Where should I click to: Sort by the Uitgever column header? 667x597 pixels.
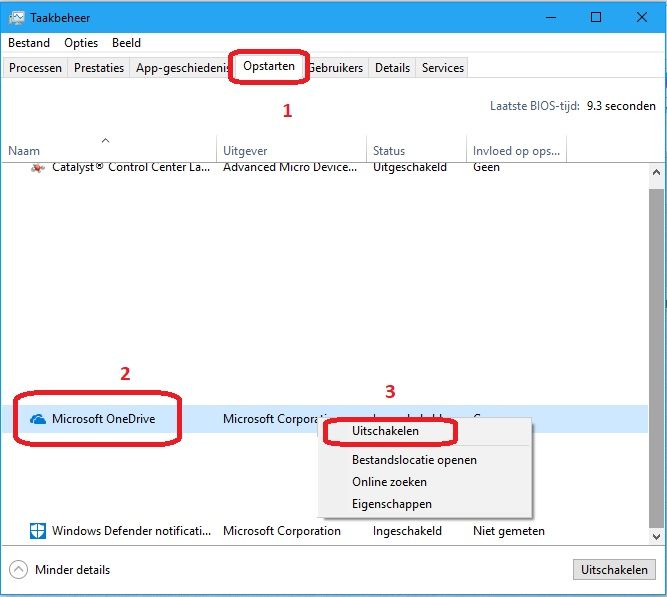pos(291,149)
